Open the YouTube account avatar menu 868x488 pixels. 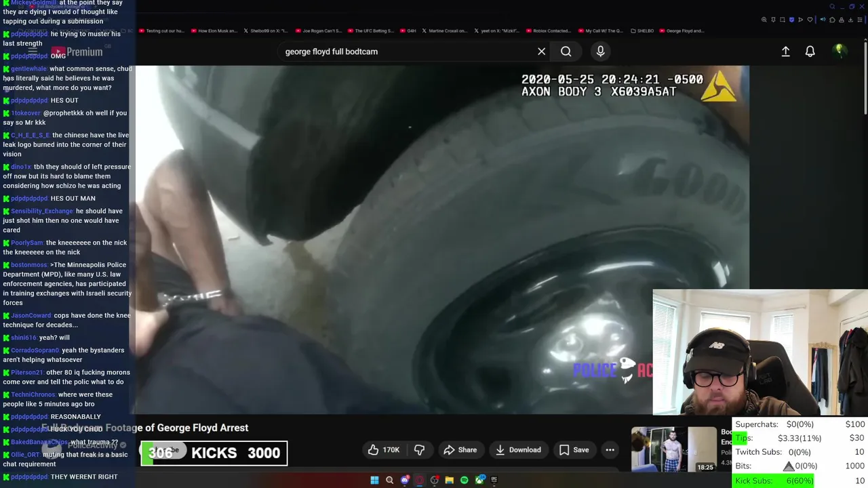[840, 51]
